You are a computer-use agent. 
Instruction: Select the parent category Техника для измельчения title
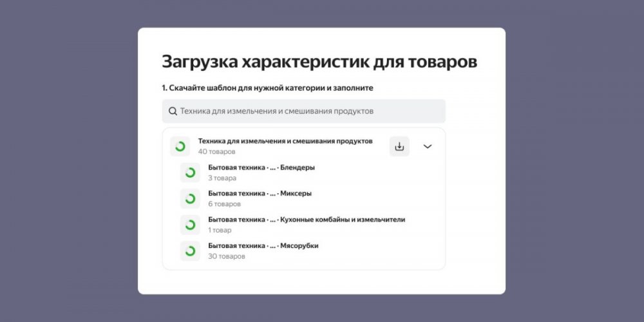[285, 141]
